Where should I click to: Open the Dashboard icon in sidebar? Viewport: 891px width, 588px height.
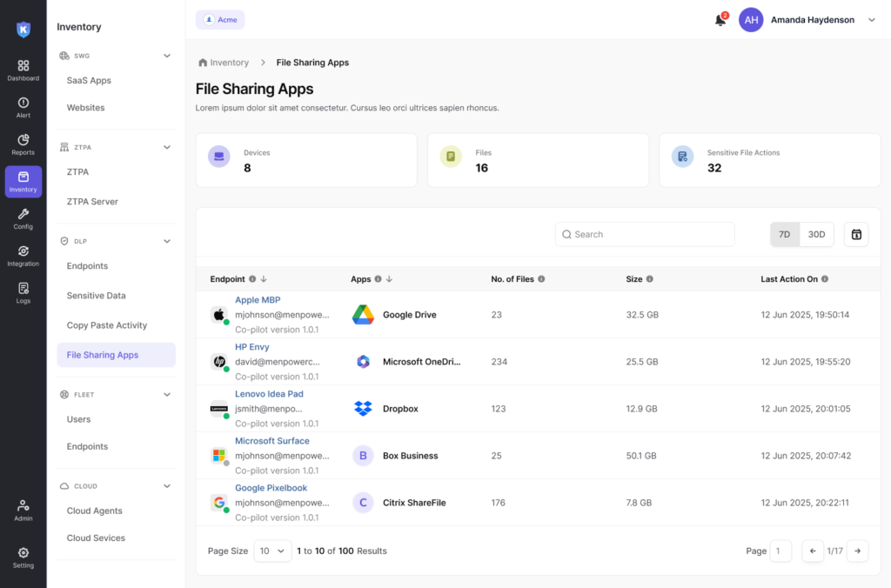pyautogui.click(x=23, y=70)
